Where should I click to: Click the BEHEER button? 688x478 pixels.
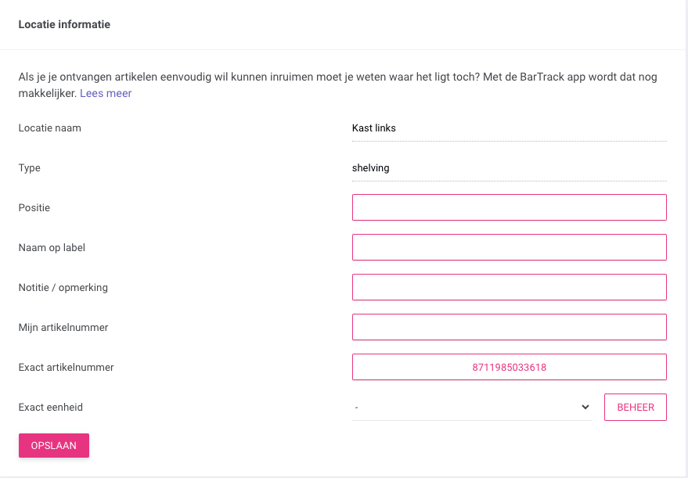pos(635,407)
